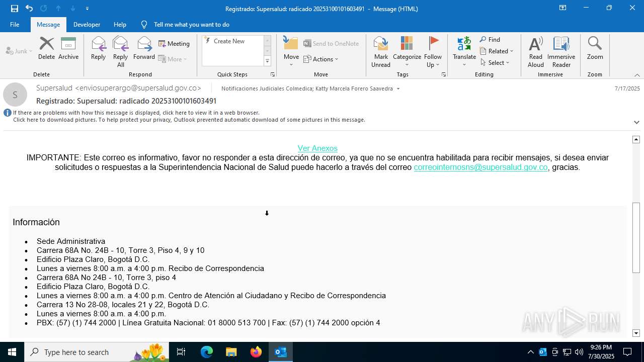Viewport: 644px width, 362px height.
Task: Reply to the Supersalud email
Action: (98, 49)
